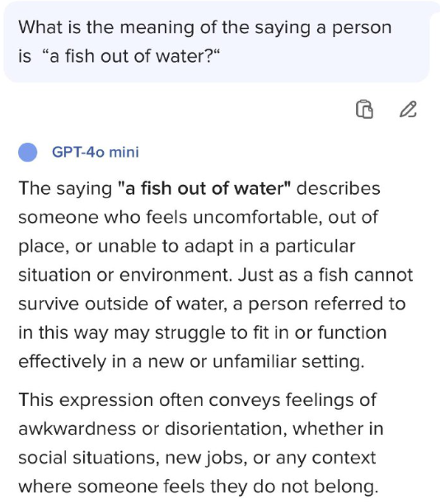Copy the user message with the clipboard icon
This screenshot has width=440, height=504.
(x=364, y=109)
